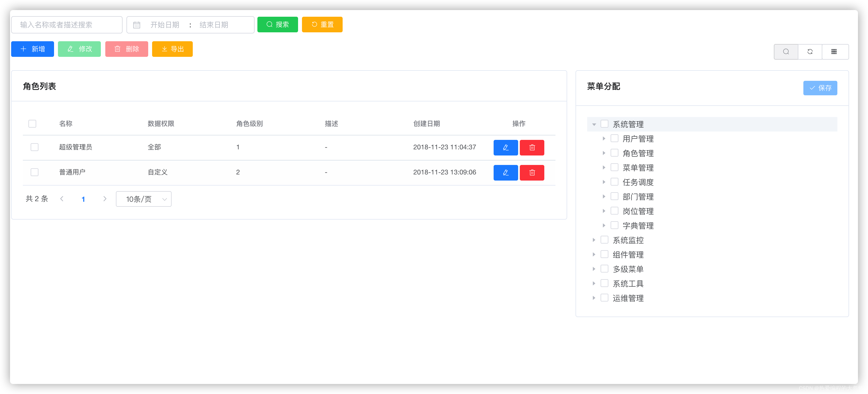The height and width of the screenshot is (394, 868).
Task: Click the edit pencil icon for 普通用户
Action: click(505, 172)
